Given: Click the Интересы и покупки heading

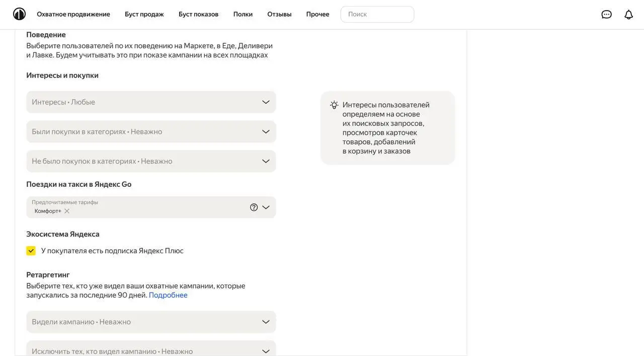Looking at the screenshot, I should [62, 75].
